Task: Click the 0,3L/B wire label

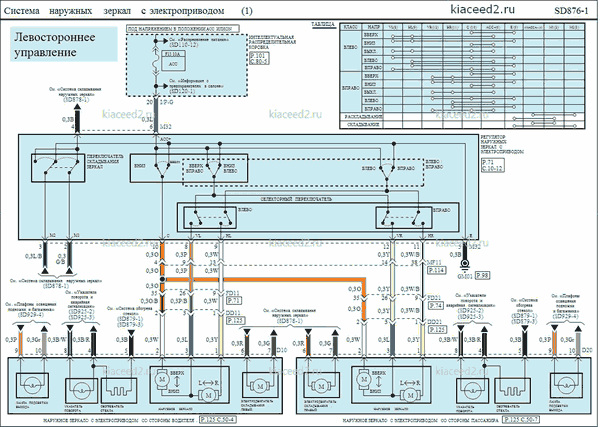Action: tap(32, 256)
